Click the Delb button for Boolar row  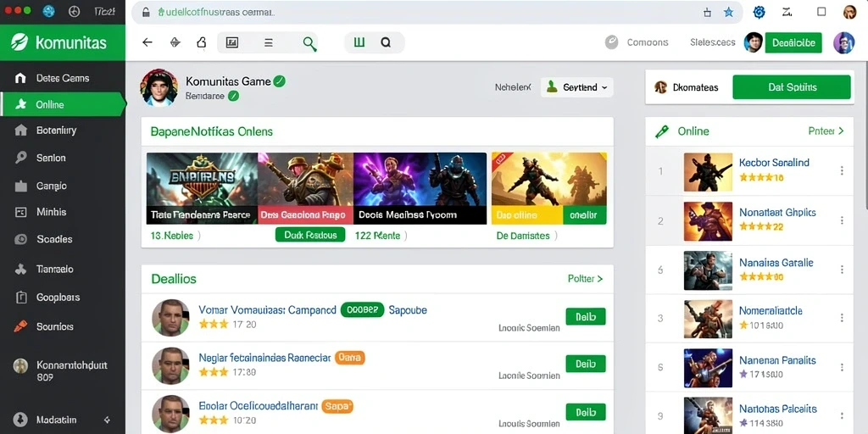tap(586, 412)
